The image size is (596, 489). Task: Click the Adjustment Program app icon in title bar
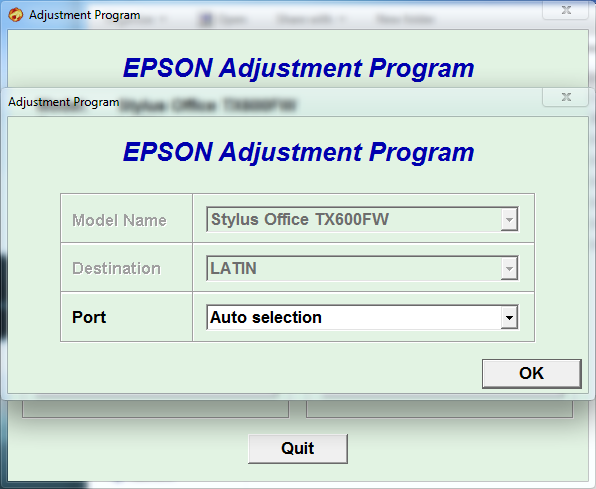click(16, 15)
